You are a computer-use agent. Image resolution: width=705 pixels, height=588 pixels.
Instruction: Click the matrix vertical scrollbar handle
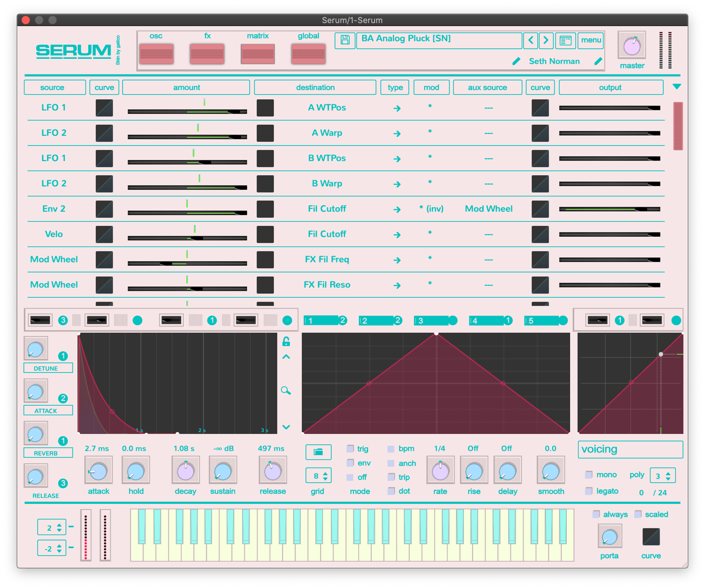coord(678,126)
